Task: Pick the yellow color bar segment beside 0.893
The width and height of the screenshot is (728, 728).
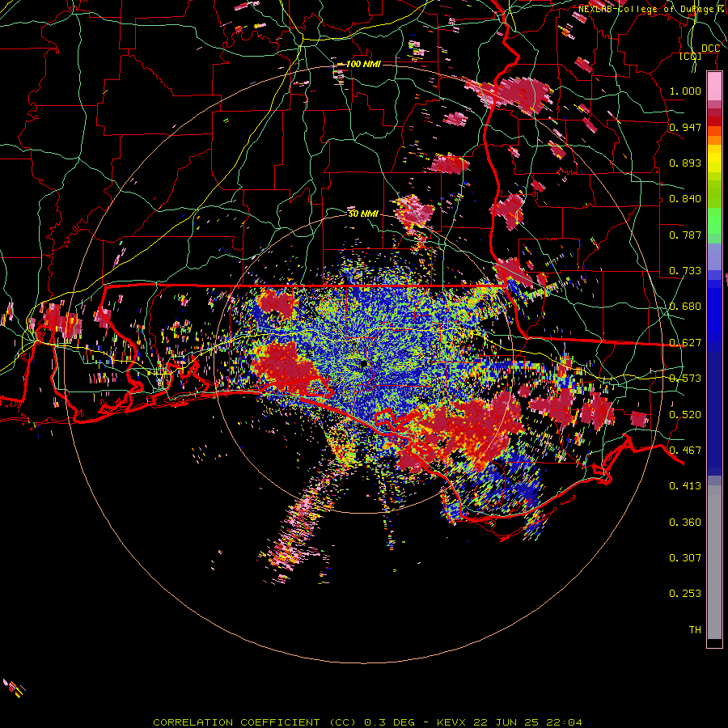Action: click(x=714, y=163)
